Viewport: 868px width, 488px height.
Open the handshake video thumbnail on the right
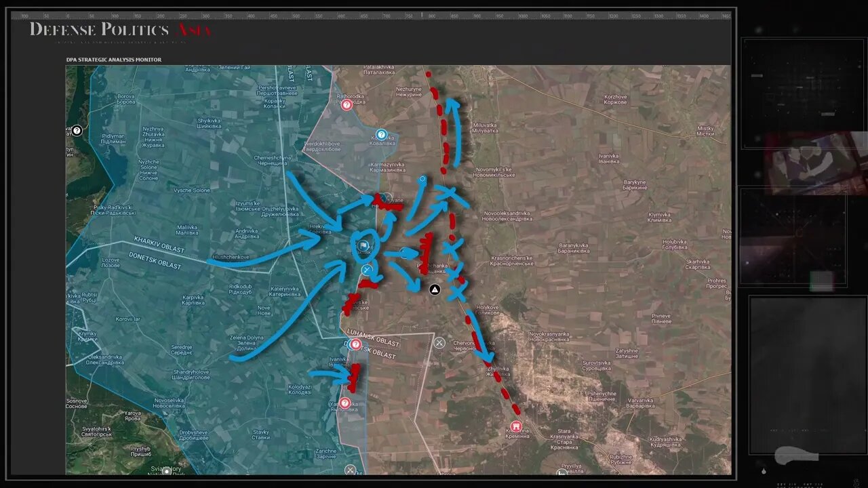click(816, 163)
